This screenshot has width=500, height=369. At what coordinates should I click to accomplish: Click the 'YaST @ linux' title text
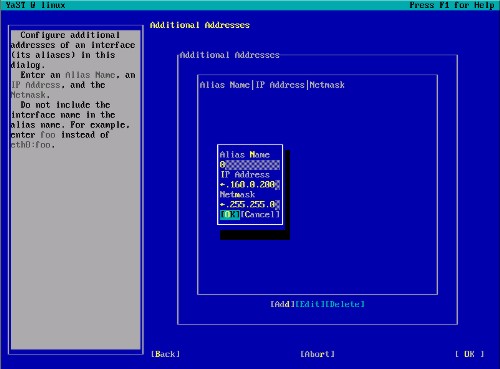36,5
